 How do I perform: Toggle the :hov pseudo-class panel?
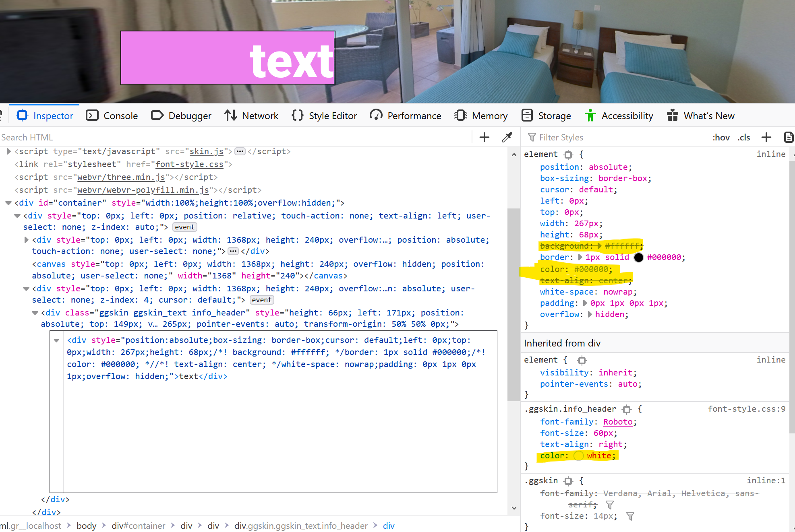point(721,137)
